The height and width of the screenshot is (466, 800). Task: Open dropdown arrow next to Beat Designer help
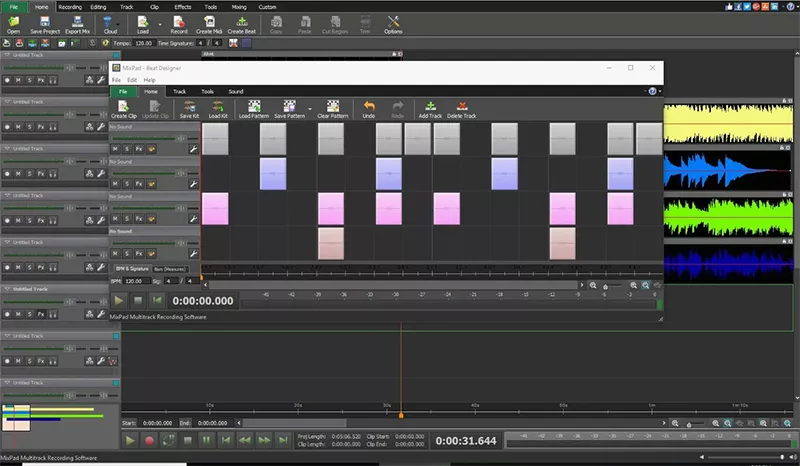click(660, 91)
